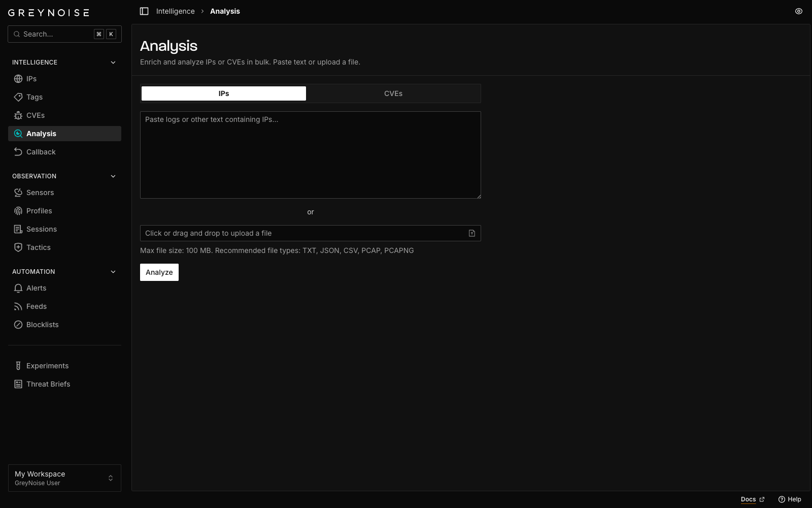Toggle the sidebar panel icon
Screen dimensions: 812x508
coord(144,11)
